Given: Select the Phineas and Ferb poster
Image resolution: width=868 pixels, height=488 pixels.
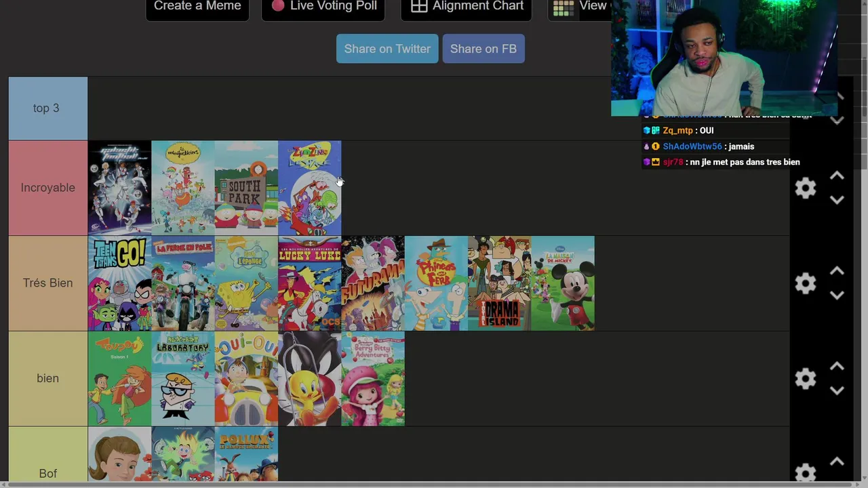Looking at the screenshot, I should tap(436, 283).
